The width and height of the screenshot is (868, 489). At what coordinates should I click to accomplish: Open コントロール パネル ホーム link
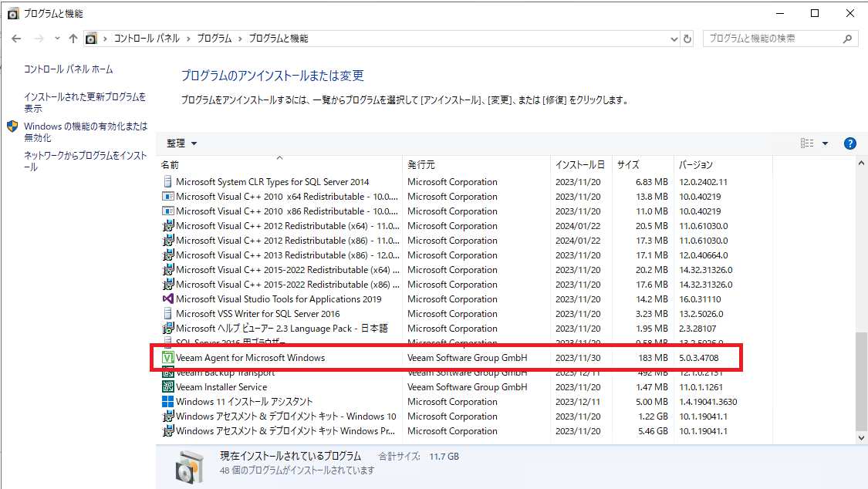[69, 69]
